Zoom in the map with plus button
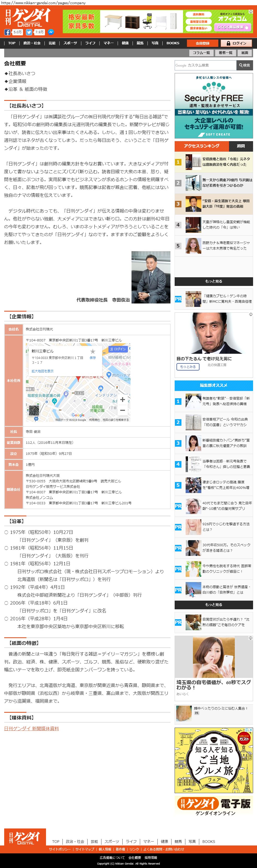 [122, 399]
